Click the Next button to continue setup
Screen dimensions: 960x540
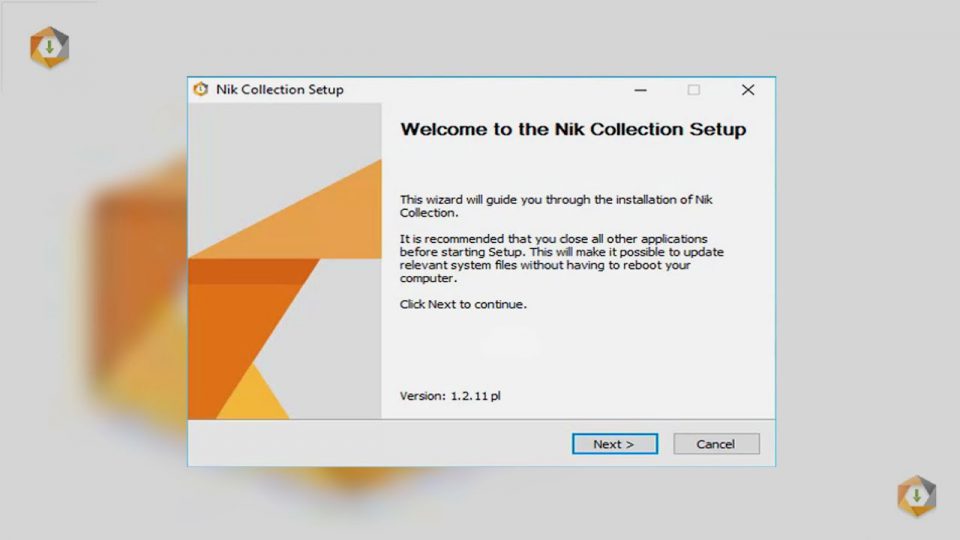615,444
